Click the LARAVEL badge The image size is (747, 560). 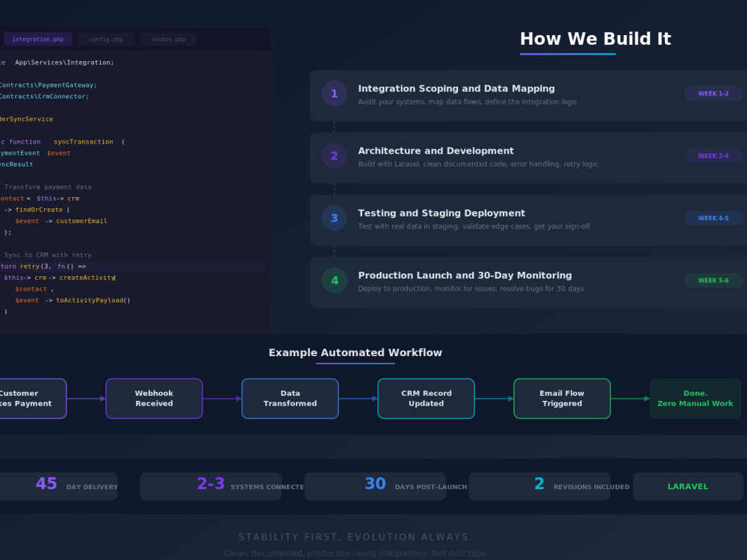(688, 486)
